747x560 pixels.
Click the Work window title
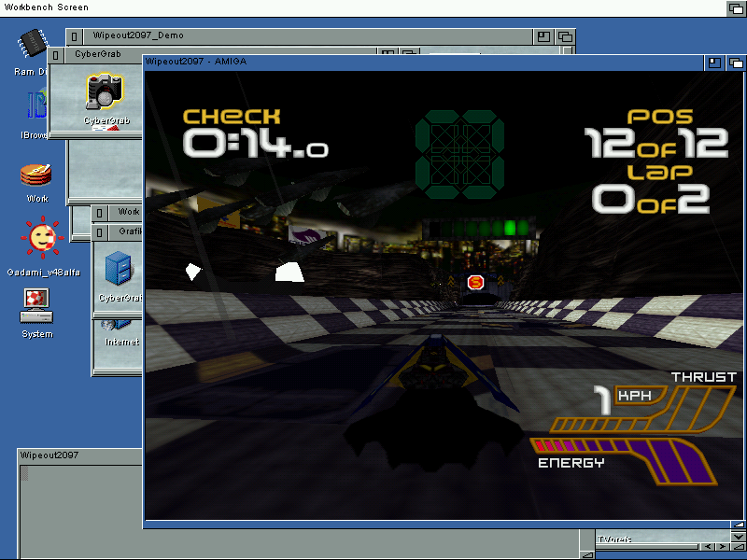pos(129,212)
